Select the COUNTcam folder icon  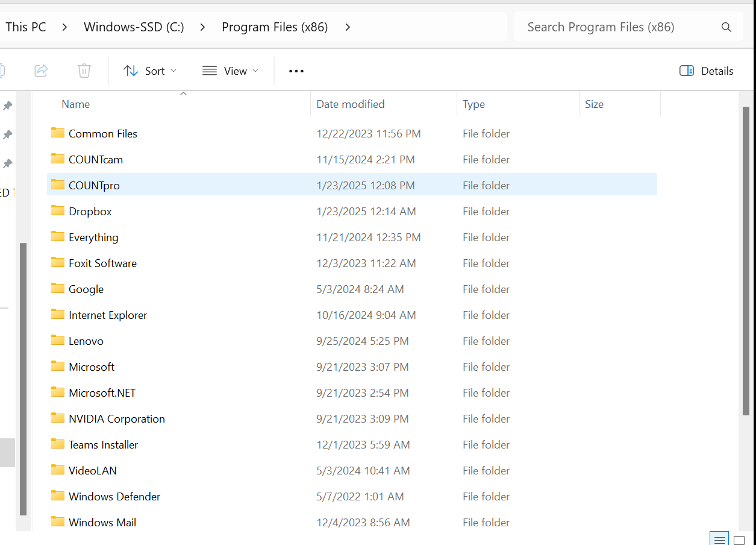58,159
